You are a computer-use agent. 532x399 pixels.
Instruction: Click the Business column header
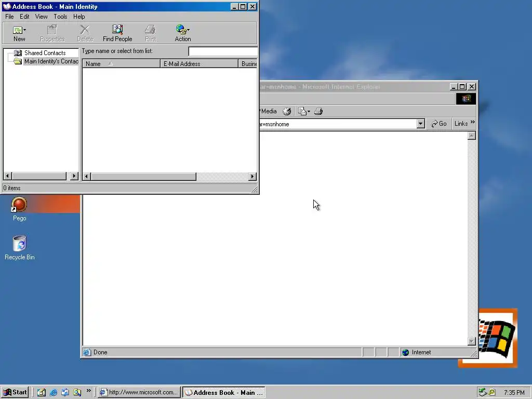coord(248,64)
